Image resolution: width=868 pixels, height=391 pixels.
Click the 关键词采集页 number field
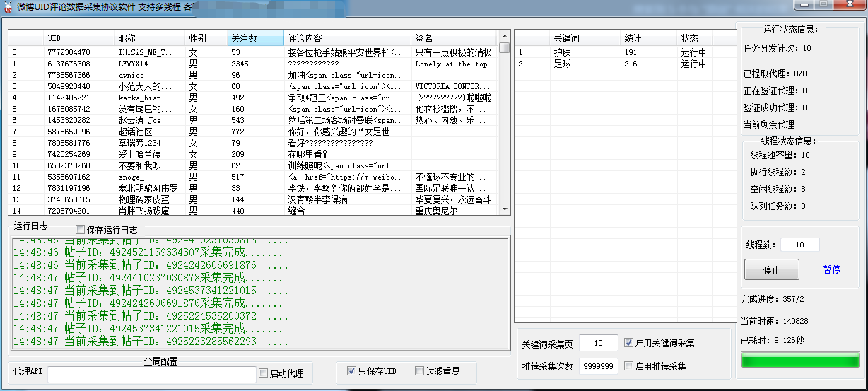pyautogui.click(x=598, y=343)
